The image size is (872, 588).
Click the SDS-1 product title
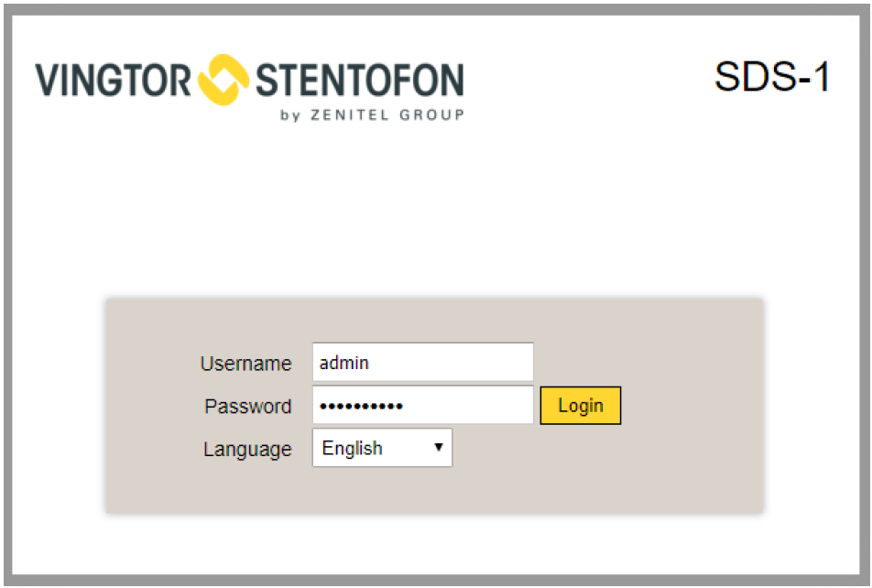point(771,78)
